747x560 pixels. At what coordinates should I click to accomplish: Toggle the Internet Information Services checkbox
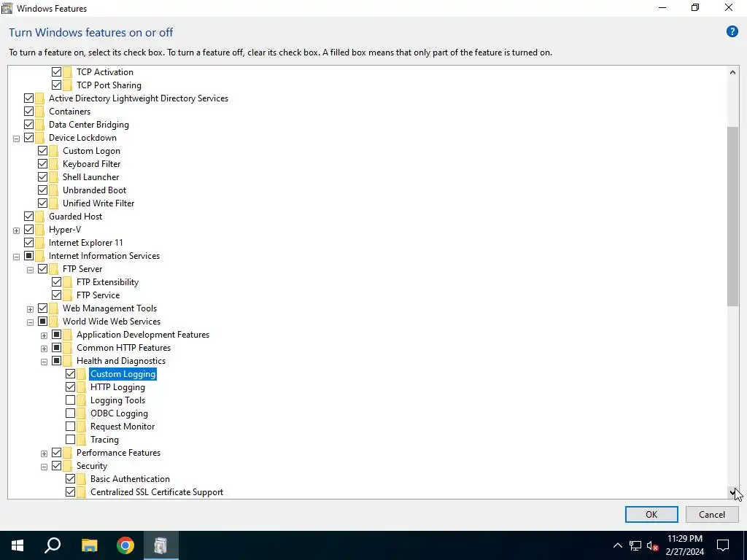click(x=28, y=256)
